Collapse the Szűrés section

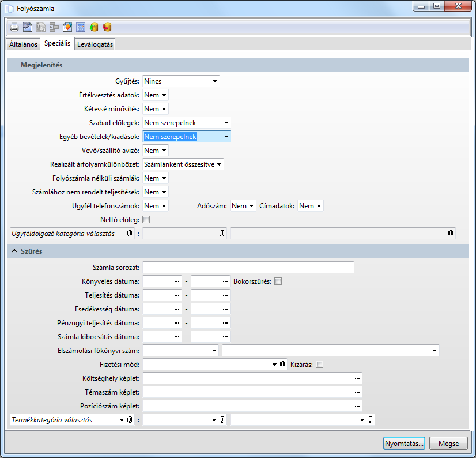(14, 251)
